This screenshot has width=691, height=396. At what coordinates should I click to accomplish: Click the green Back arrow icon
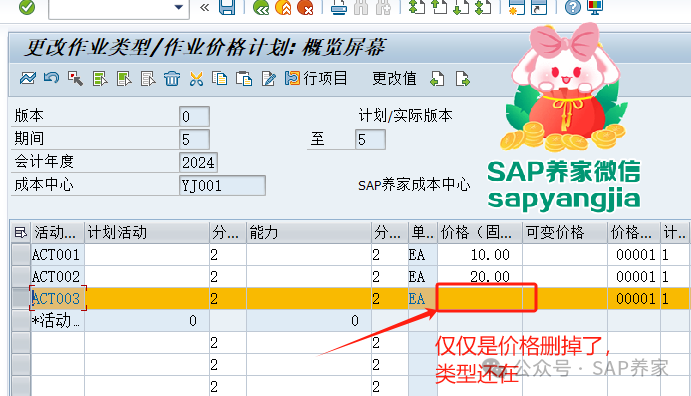[261, 7]
